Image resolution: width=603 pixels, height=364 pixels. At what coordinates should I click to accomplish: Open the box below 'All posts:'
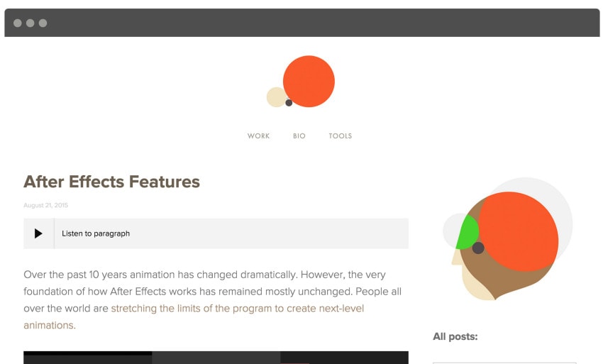504,363
